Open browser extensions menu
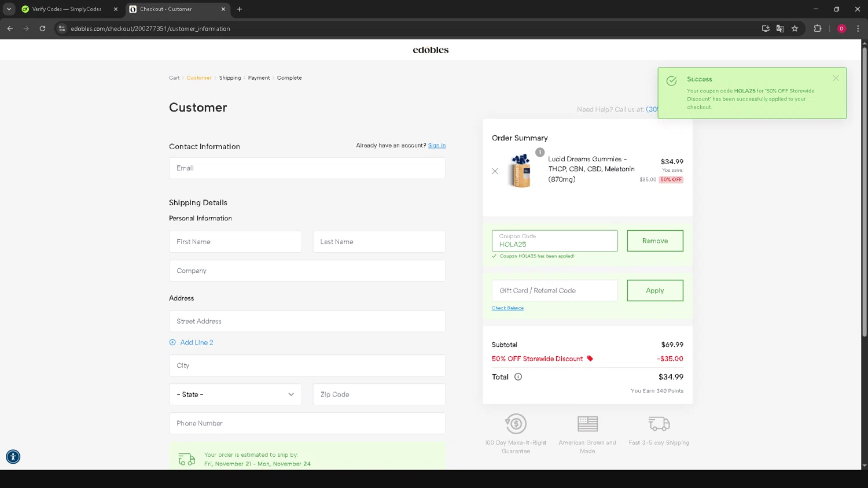 coord(818,28)
